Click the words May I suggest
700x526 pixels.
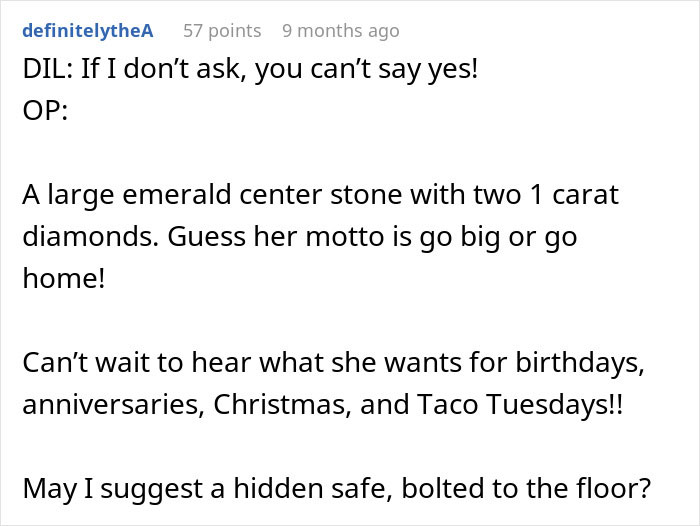[x=103, y=490]
